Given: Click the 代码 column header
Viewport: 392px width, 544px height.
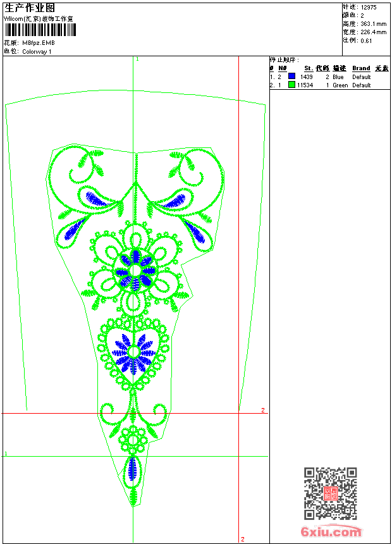Looking at the screenshot, I should point(322,68).
